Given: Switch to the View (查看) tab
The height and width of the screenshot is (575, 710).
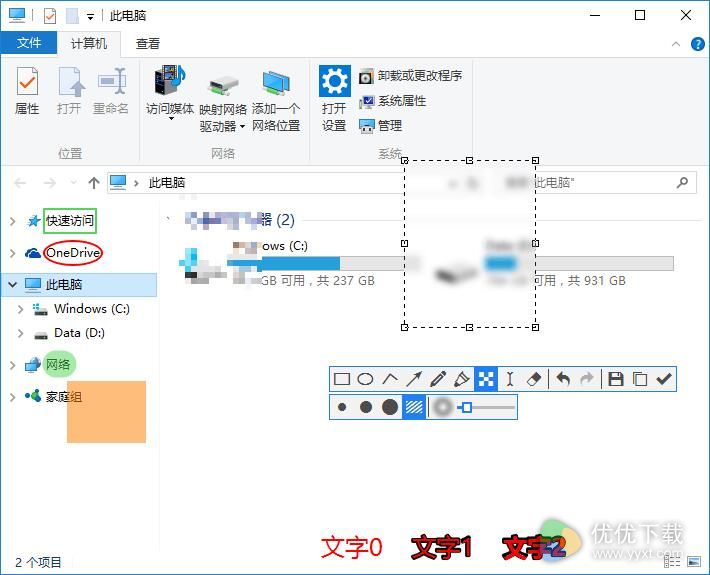Looking at the screenshot, I should pos(148,43).
